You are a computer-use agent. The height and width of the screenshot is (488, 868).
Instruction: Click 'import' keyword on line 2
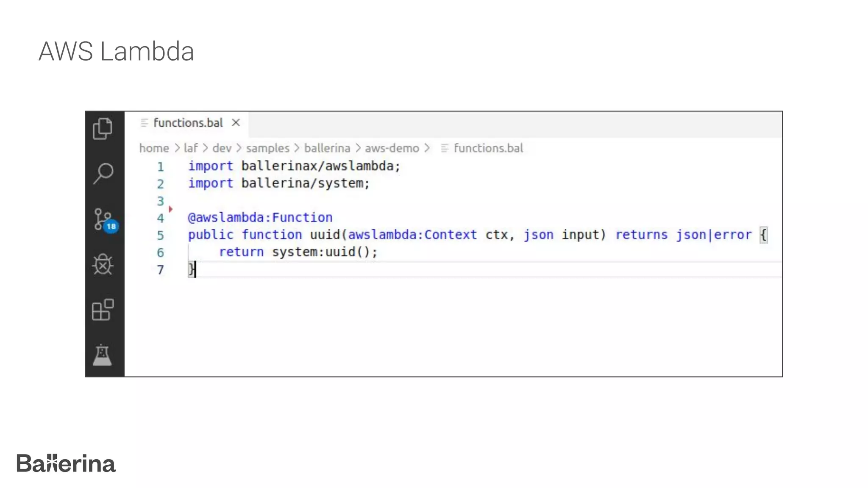coord(211,183)
